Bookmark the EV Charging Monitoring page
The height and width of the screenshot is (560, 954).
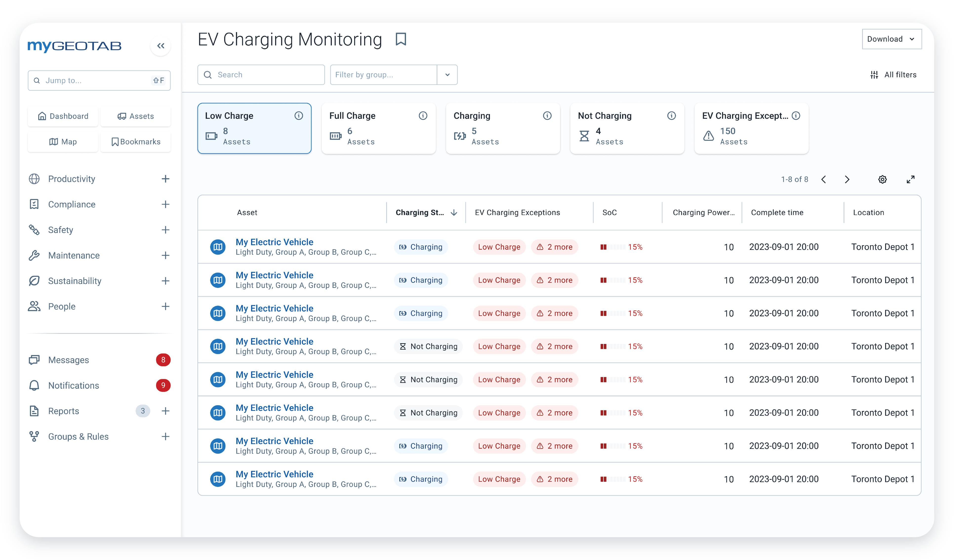click(401, 39)
